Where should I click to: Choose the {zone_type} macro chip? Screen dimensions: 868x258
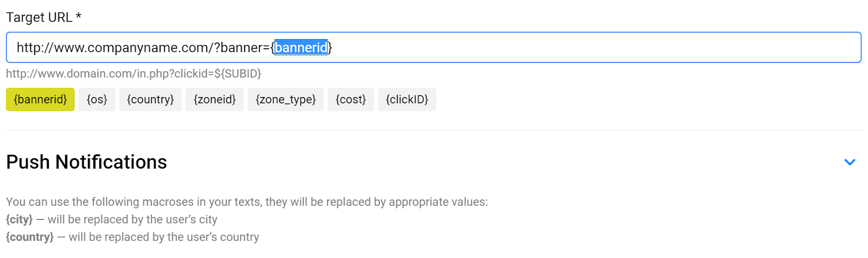coord(285,100)
